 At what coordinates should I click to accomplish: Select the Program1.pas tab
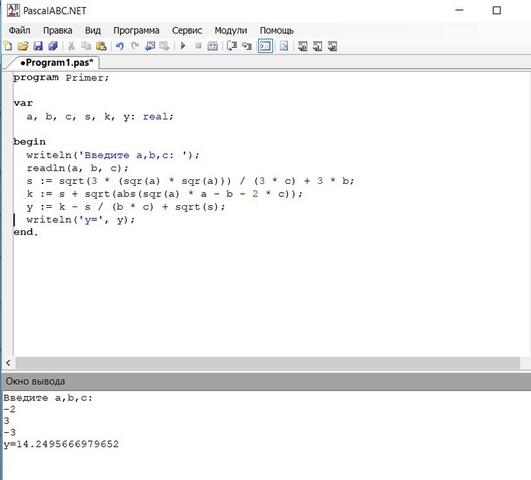[x=56, y=63]
